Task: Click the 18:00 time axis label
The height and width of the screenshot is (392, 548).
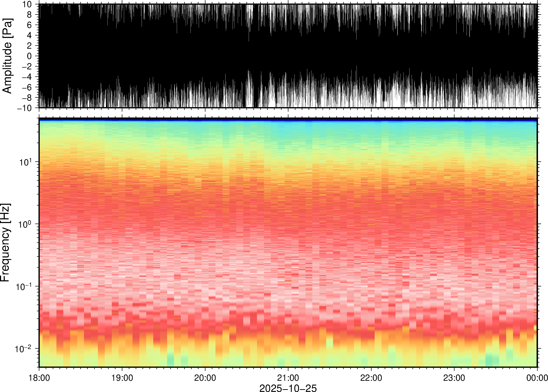Action: tap(39, 378)
